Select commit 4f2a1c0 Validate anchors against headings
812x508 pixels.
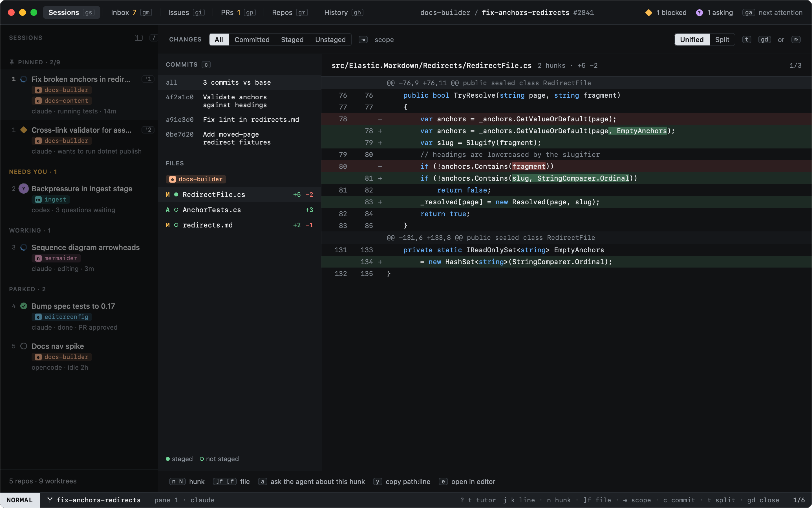click(239, 101)
